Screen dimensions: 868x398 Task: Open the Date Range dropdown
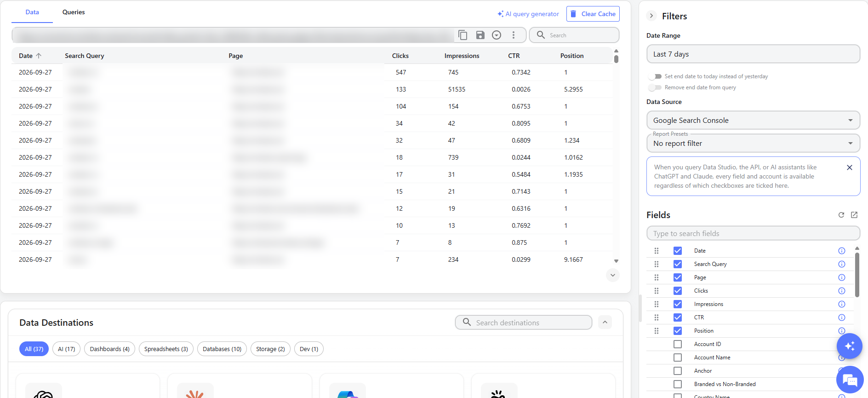click(753, 54)
